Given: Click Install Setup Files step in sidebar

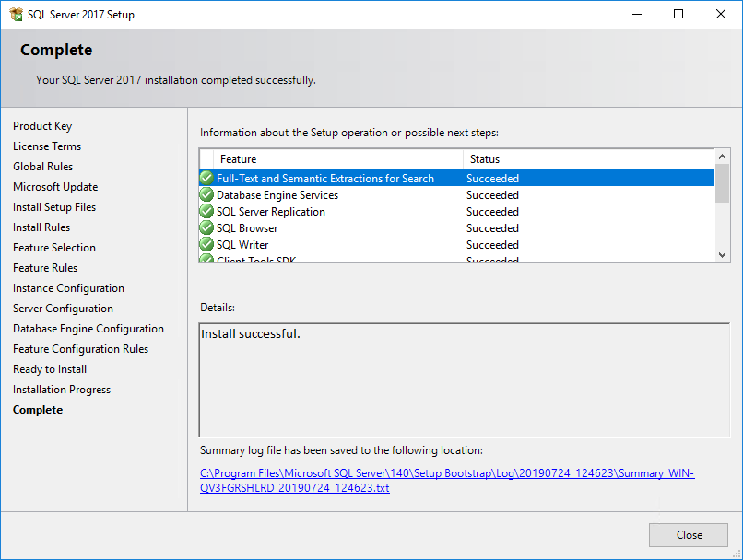Looking at the screenshot, I should pyautogui.click(x=54, y=207).
